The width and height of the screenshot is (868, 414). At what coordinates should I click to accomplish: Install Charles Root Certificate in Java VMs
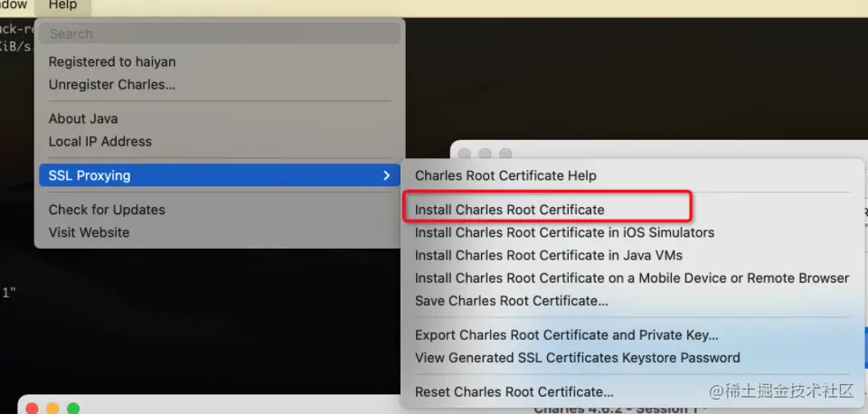click(x=632, y=255)
